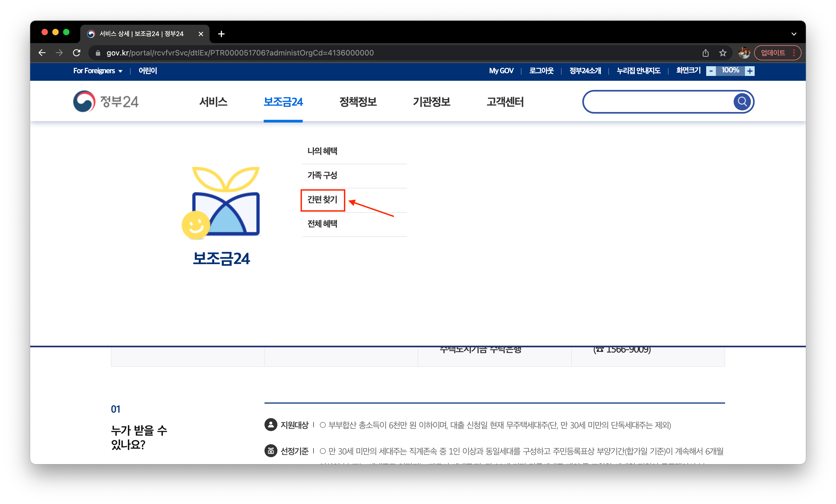Select 가족 구성 submenu item
The height and width of the screenshot is (504, 836).
[x=322, y=175]
